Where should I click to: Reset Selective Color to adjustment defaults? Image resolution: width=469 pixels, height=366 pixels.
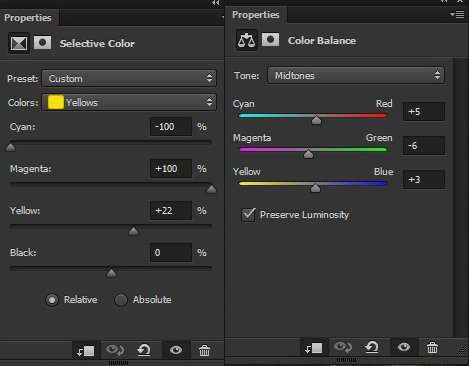click(x=144, y=350)
